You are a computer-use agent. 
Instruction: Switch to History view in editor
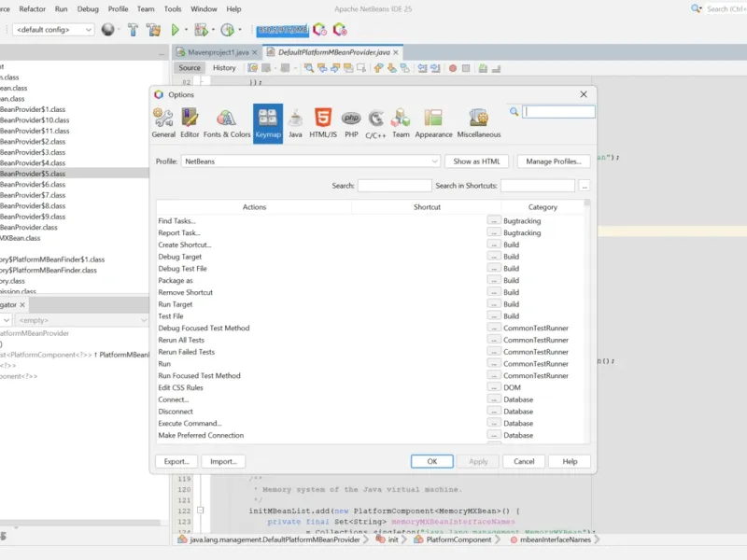(x=224, y=68)
